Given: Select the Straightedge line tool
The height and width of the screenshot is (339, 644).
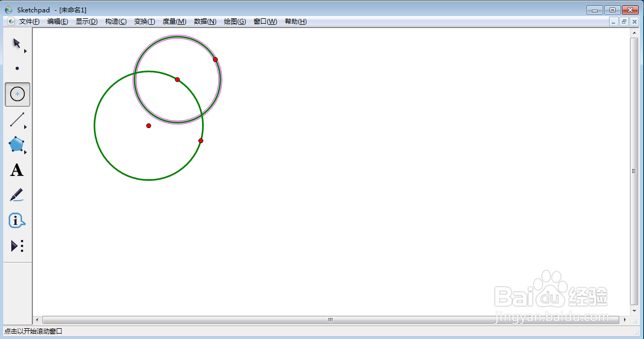Looking at the screenshot, I should (x=17, y=119).
